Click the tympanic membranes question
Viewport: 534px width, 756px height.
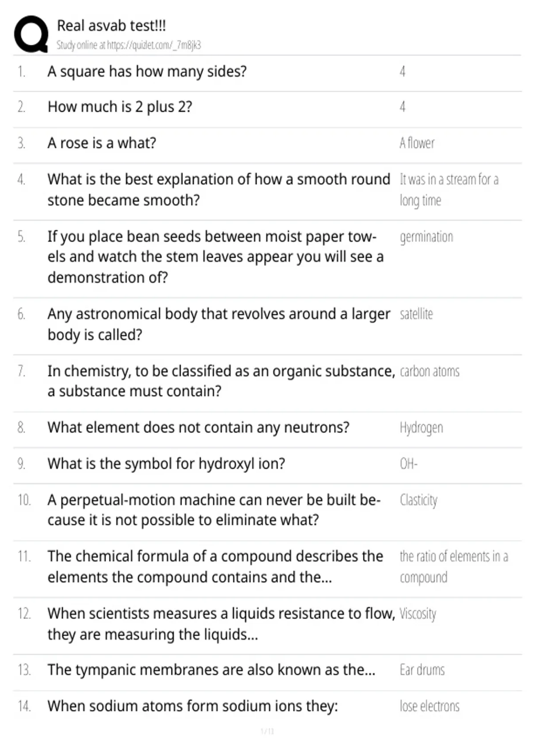pyautogui.click(x=211, y=670)
